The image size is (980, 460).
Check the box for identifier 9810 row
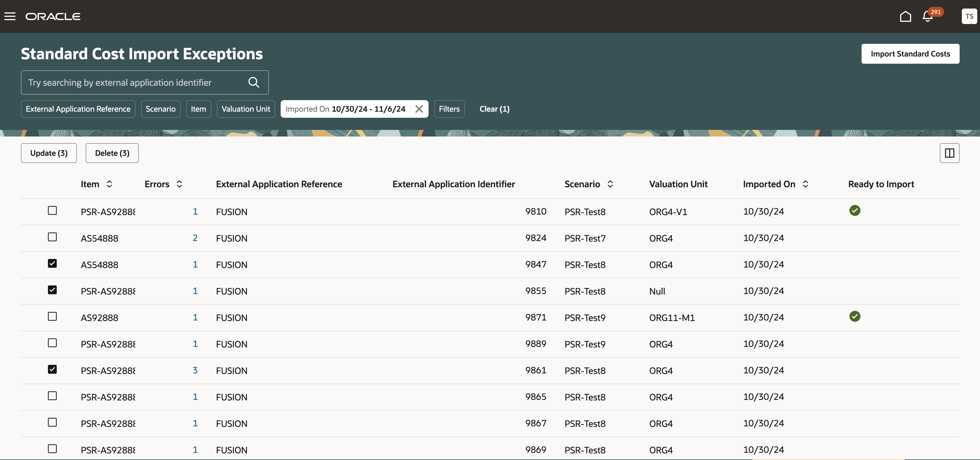(52, 211)
